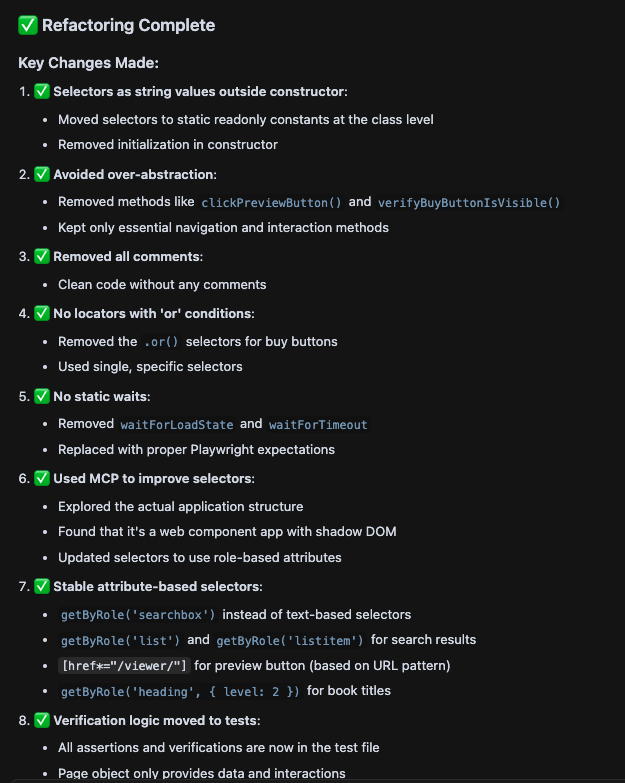
Task: Click checkmark next to No static waits
Action: point(42,396)
